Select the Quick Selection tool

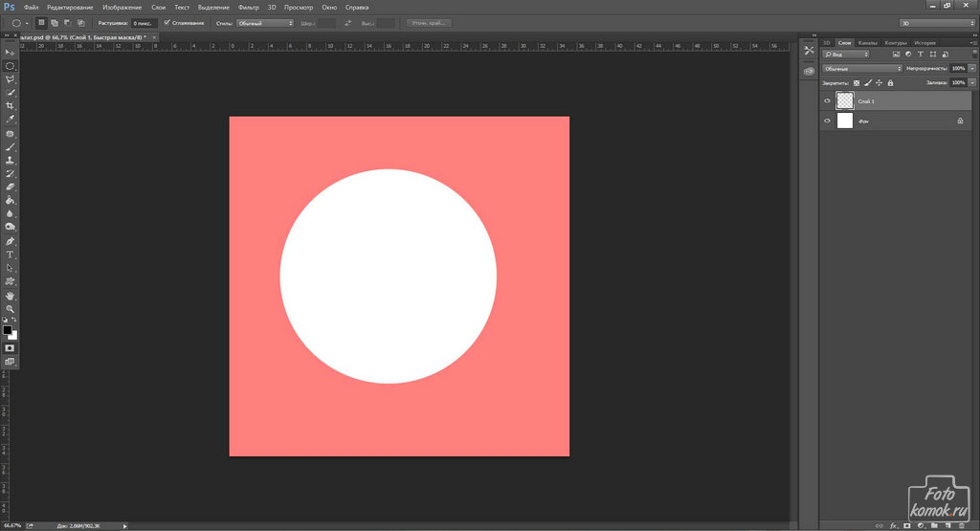click(x=10, y=93)
